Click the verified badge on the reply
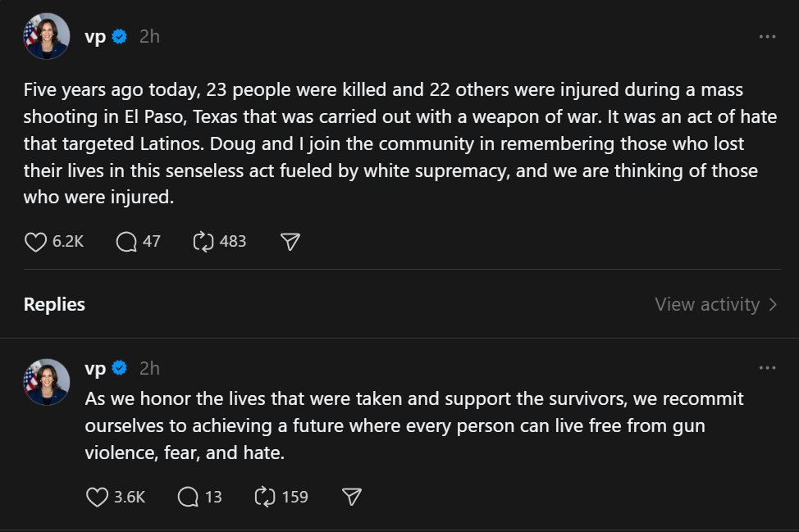Viewport: 799px width, 532px height. point(120,368)
